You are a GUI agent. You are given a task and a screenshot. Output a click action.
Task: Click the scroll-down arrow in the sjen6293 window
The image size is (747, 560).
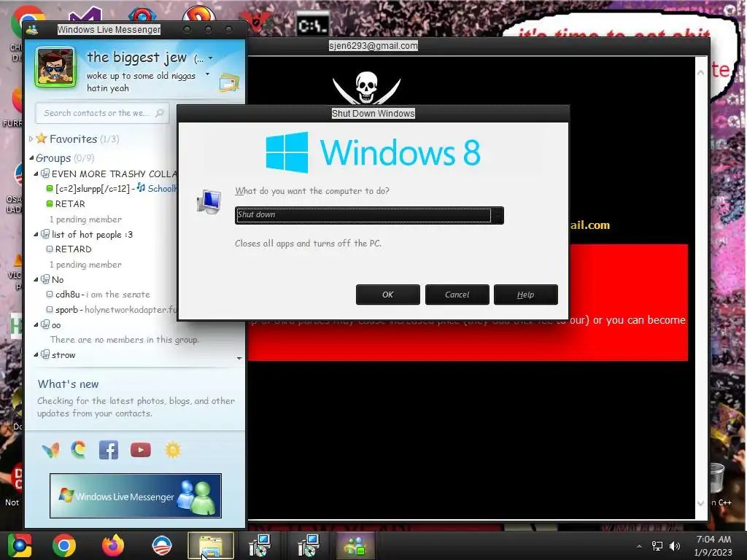click(700, 503)
